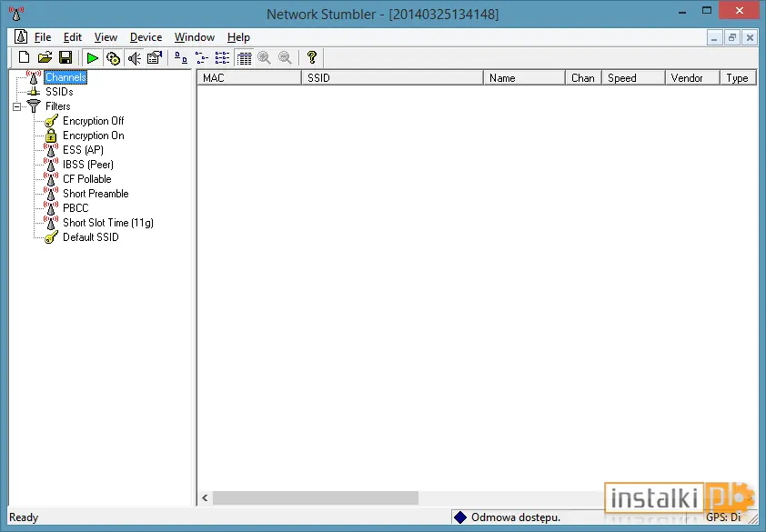The height and width of the screenshot is (532, 766).
Task: Maximize the Network Stumbler main window
Action: pos(706,11)
